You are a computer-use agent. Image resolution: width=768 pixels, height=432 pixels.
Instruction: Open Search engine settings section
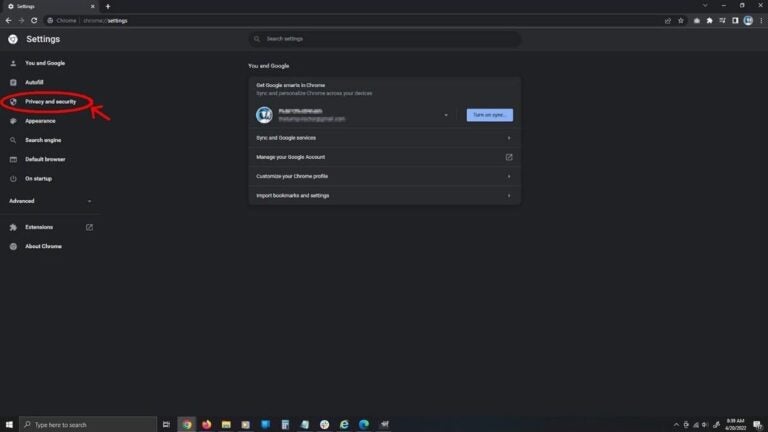[43, 140]
